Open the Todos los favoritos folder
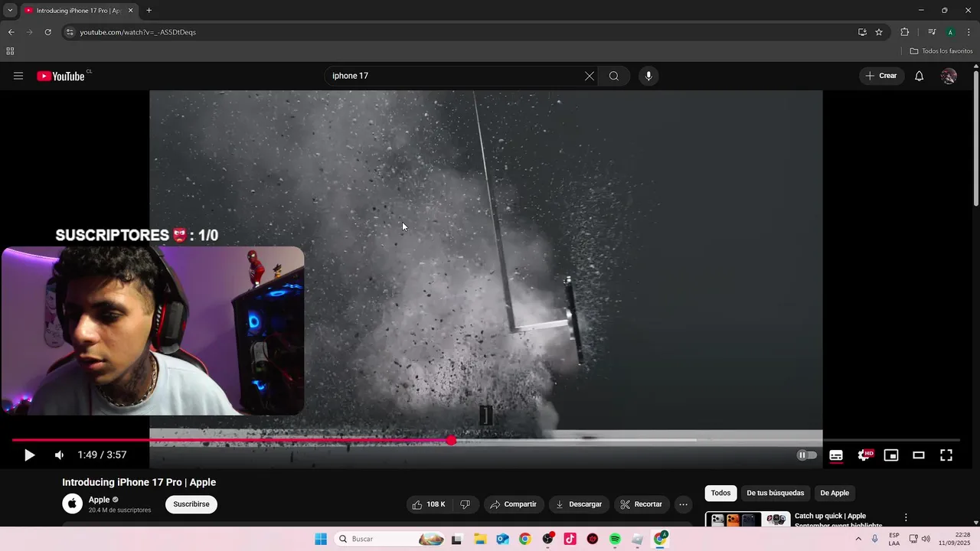The image size is (980, 551). click(x=941, y=51)
